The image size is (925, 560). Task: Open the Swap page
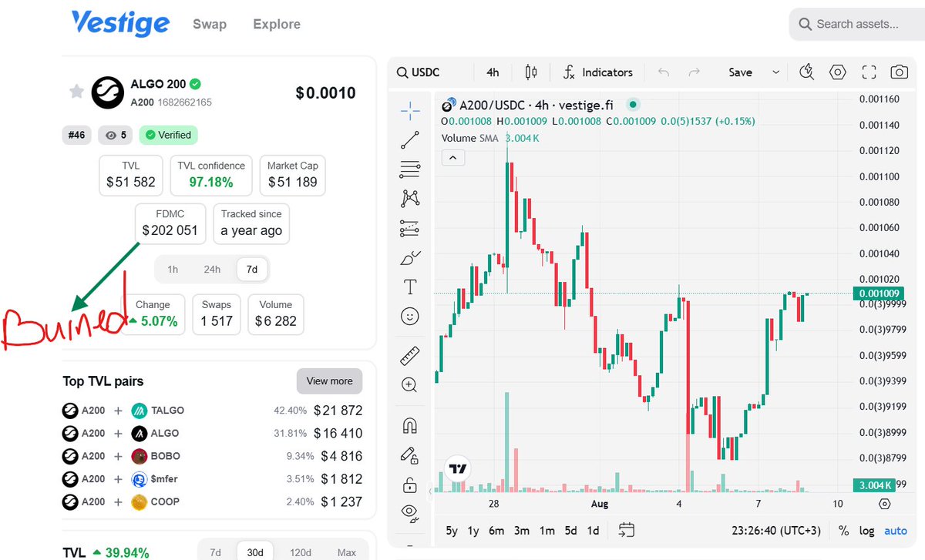tap(210, 24)
